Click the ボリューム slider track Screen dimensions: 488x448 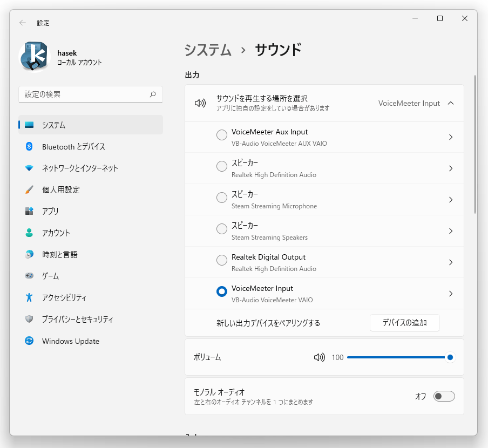(399, 357)
